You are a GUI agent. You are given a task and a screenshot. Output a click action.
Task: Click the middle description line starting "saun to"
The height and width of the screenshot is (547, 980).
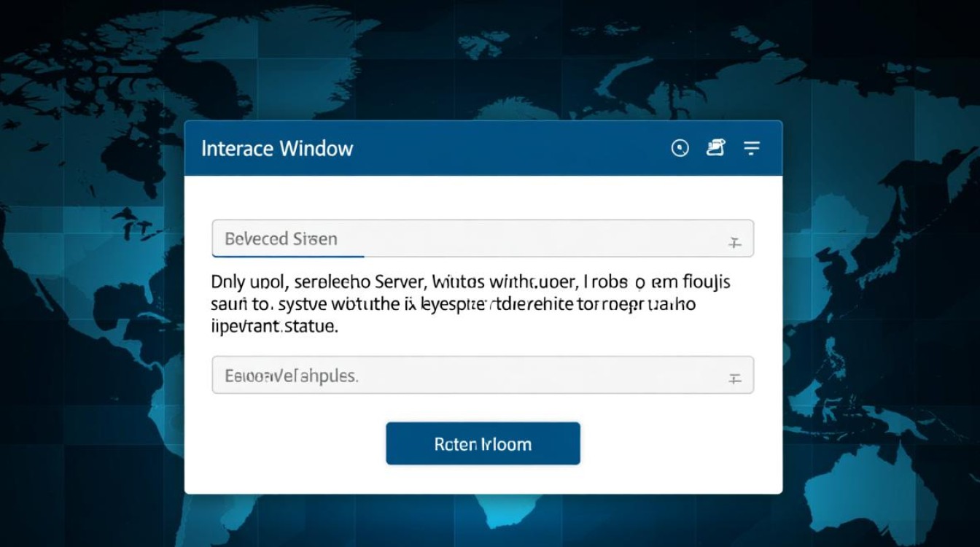pyautogui.click(x=454, y=304)
